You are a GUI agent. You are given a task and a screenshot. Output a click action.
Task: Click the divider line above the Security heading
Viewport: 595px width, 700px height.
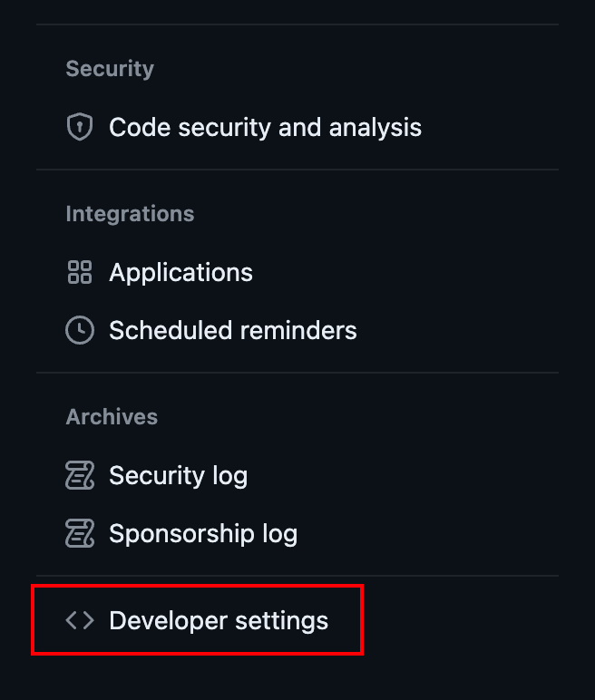(297, 24)
